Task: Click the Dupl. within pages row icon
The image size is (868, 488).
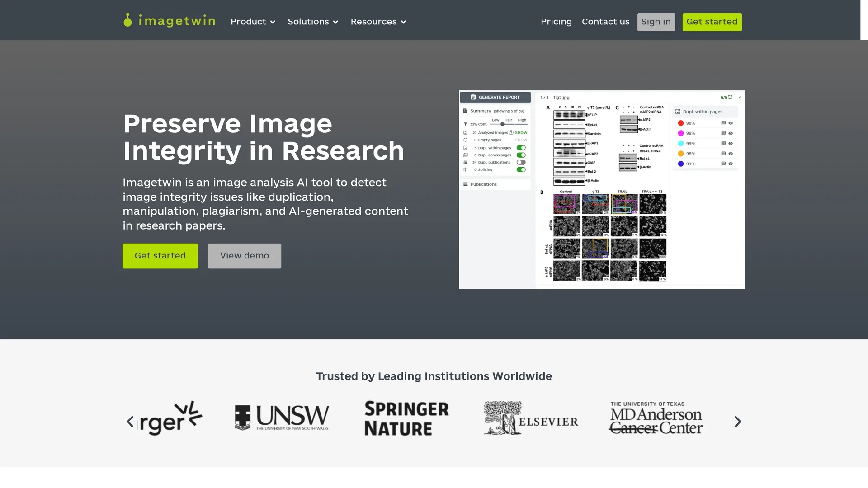Action: click(465, 148)
